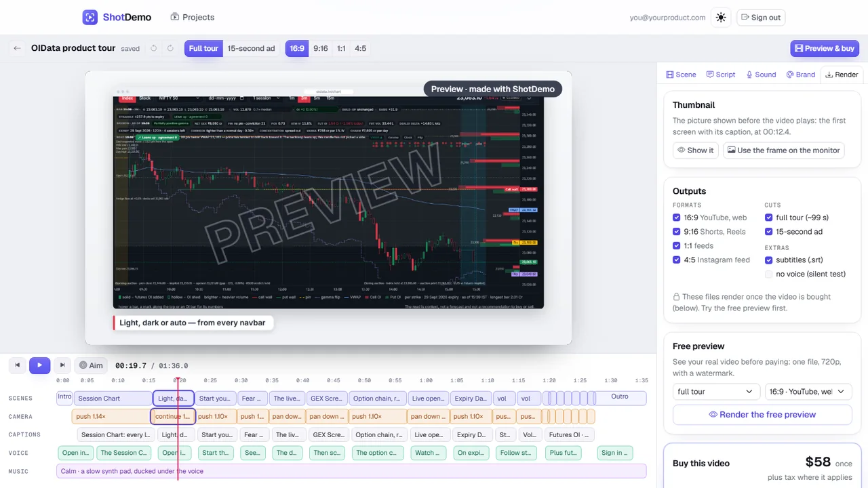Select the Live open... scene clip

click(427, 399)
